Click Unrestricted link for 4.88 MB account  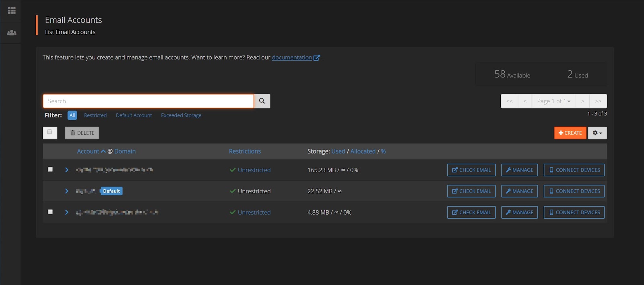[254, 212]
